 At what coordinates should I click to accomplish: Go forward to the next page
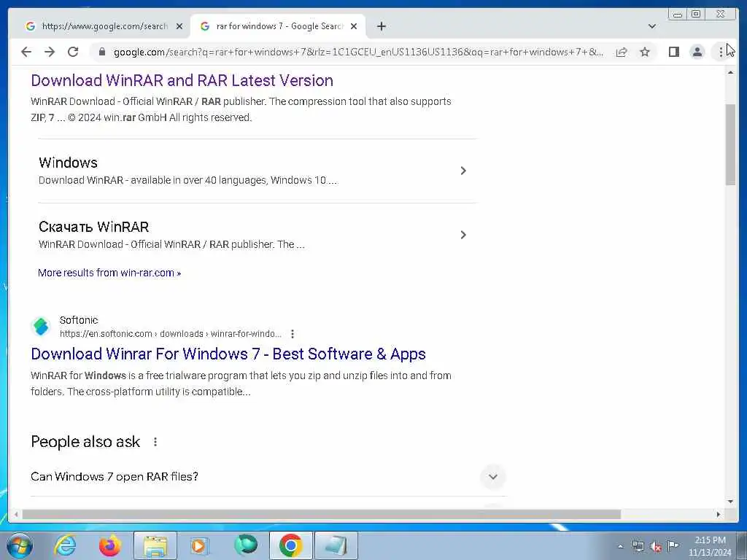click(50, 52)
